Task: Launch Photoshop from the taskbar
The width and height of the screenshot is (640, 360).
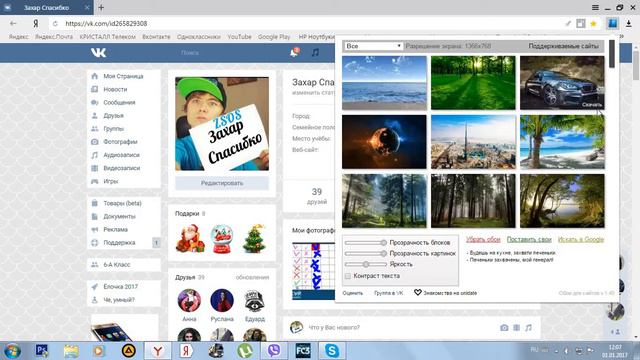Action: coord(41,351)
